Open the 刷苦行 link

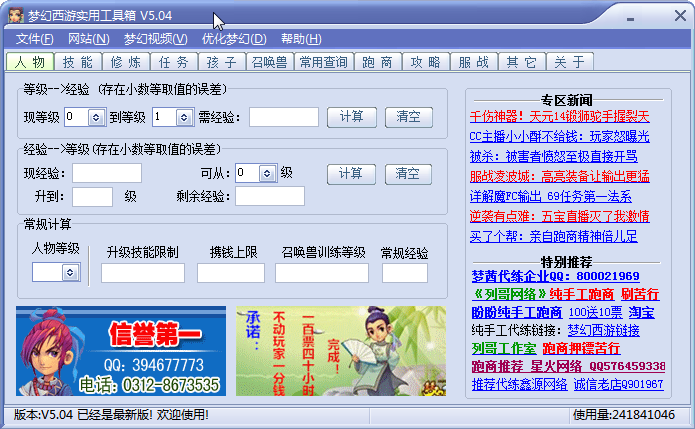pyautogui.click(x=640, y=294)
